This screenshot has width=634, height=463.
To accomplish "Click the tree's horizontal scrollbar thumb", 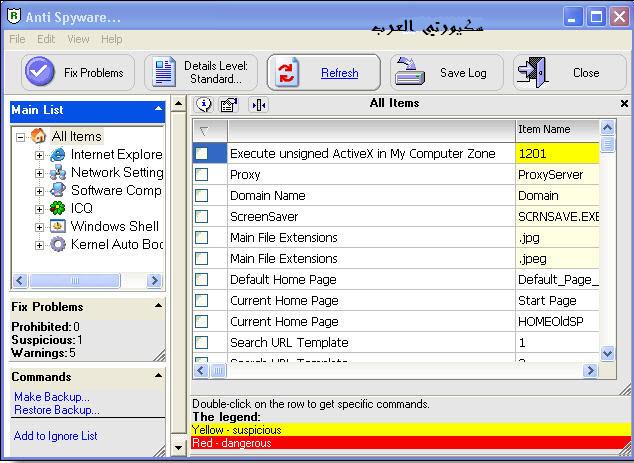I will (x=74, y=280).
